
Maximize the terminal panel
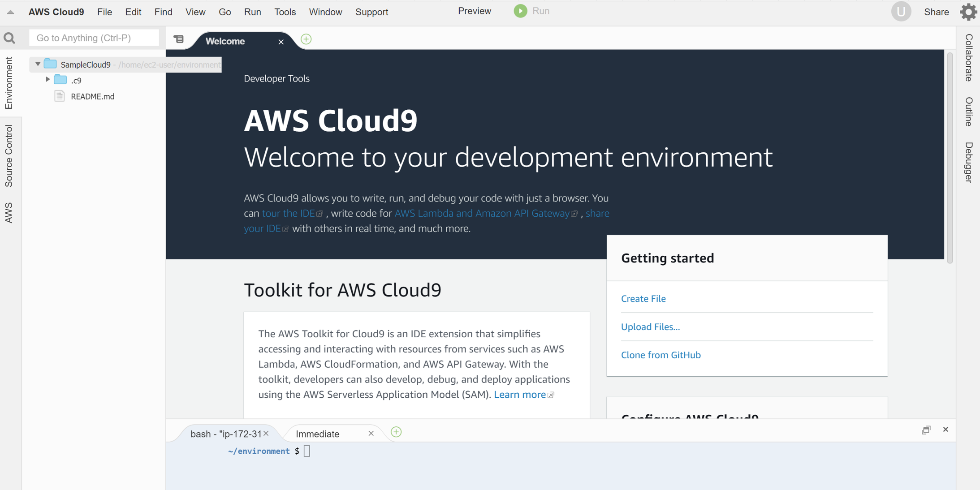coord(926,430)
